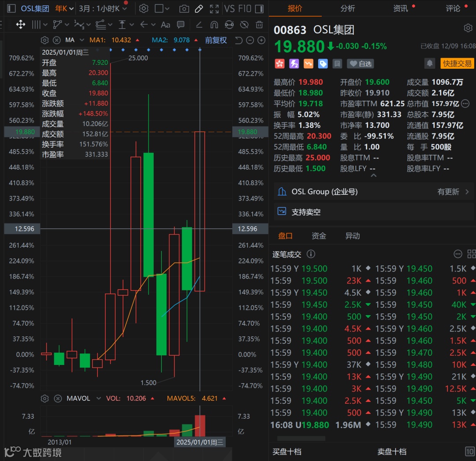Select the Fibonacci retracement lines tool
Image resolution: width=476 pixels, height=461 pixels.
100,24
